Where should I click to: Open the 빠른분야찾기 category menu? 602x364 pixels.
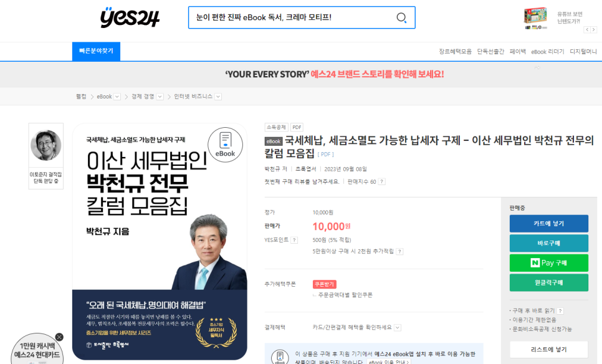[x=96, y=51]
